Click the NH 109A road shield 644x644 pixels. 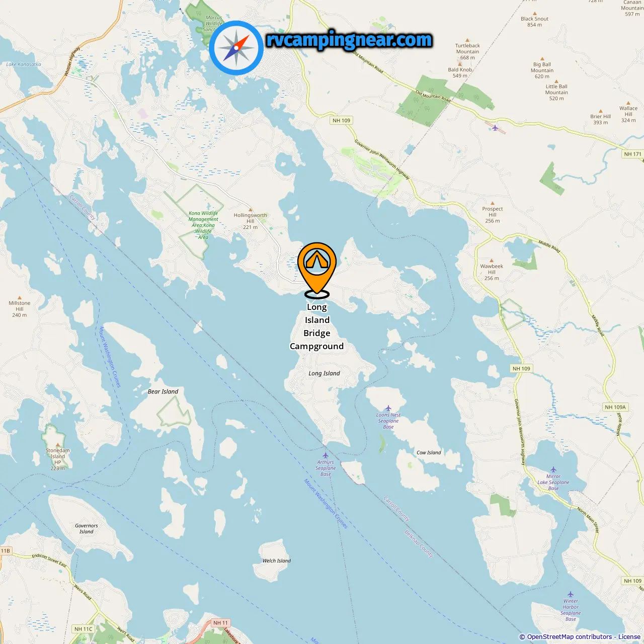coord(615,407)
